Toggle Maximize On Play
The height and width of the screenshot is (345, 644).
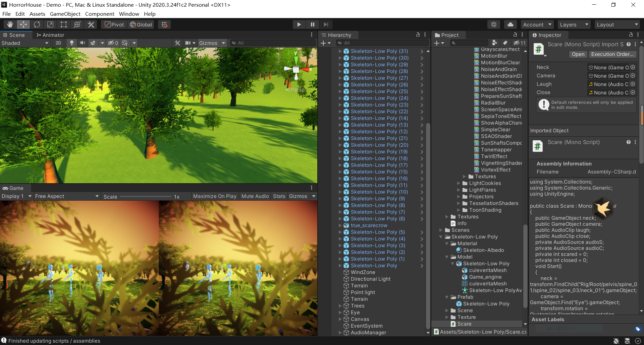point(215,196)
